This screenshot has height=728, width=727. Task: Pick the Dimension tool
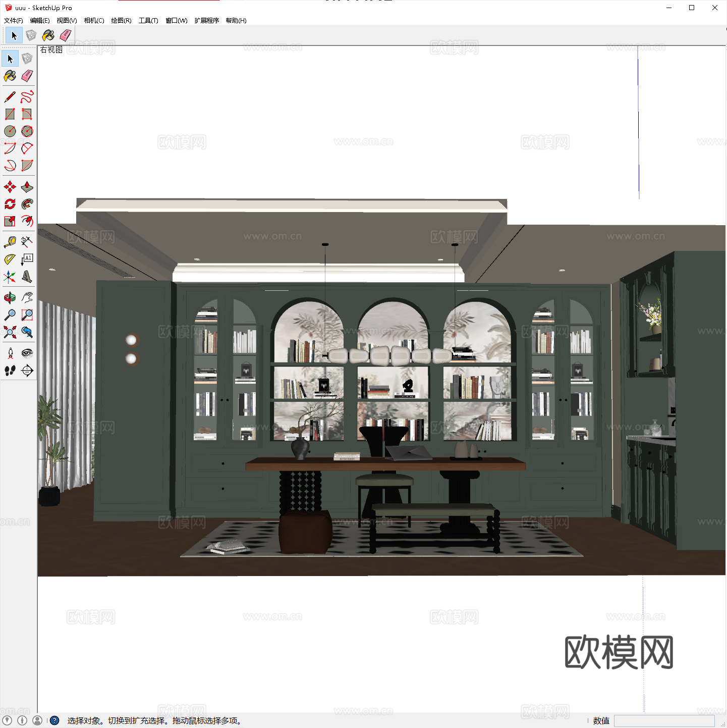click(27, 242)
